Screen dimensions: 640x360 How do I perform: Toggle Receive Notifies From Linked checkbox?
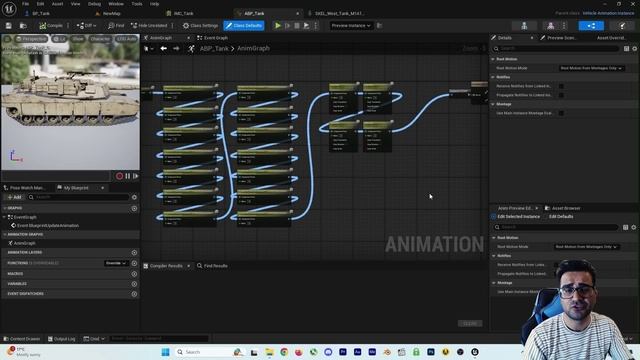point(561,86)
